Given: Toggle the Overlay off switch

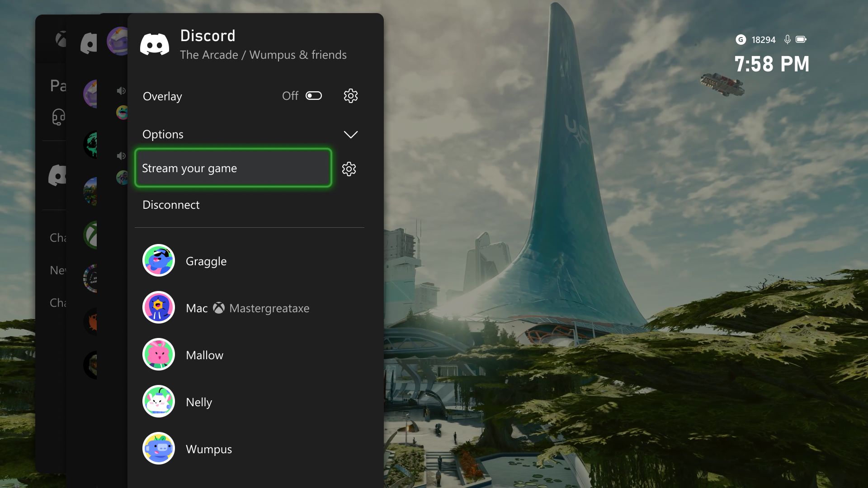Looking at the screenshot, I should [x=313, y=95].
